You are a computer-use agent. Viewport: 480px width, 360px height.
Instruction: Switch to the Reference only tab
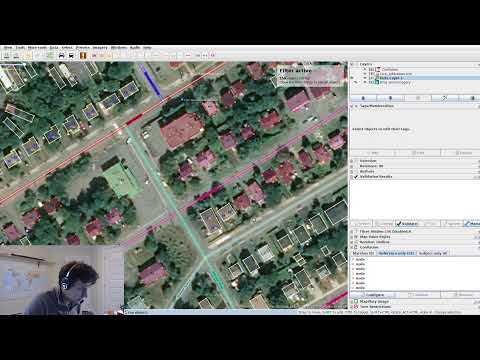coord(396,254)
